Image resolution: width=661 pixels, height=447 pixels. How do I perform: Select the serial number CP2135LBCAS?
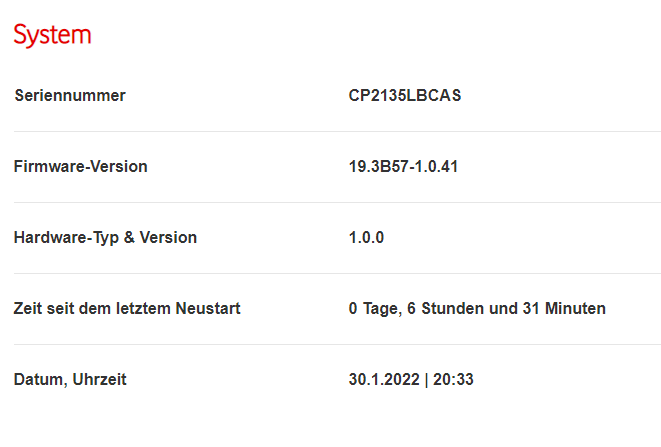pyautogui.click(x=404, y=96)
